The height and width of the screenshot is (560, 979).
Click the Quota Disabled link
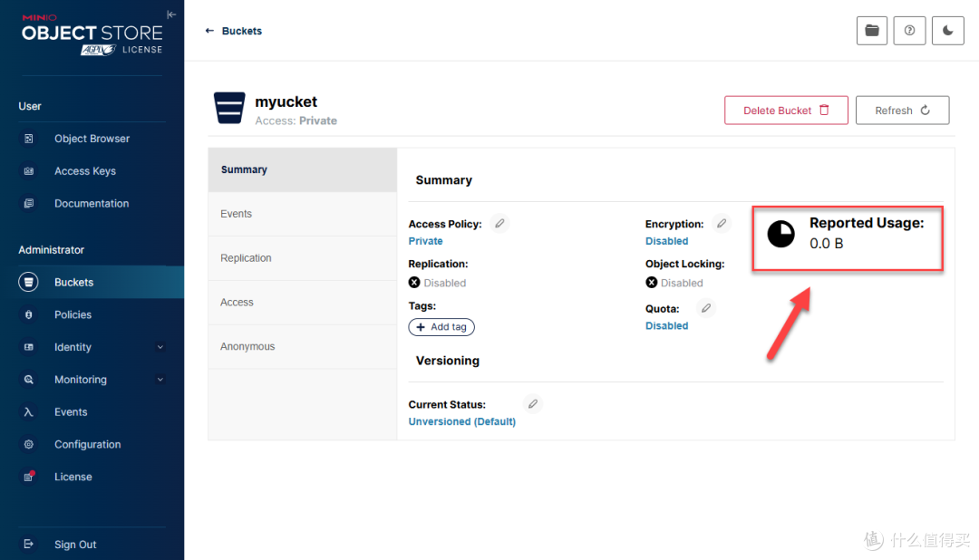point(667,326)
